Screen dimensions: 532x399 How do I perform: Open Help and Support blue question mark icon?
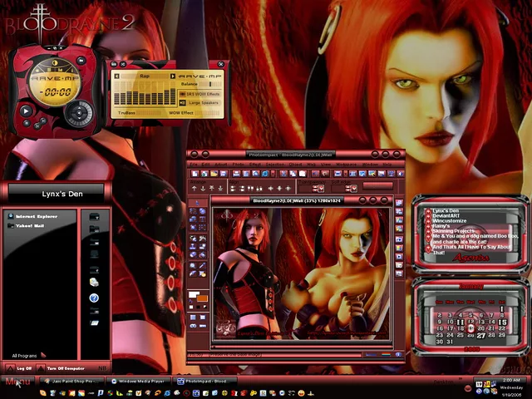pos(94,298)
